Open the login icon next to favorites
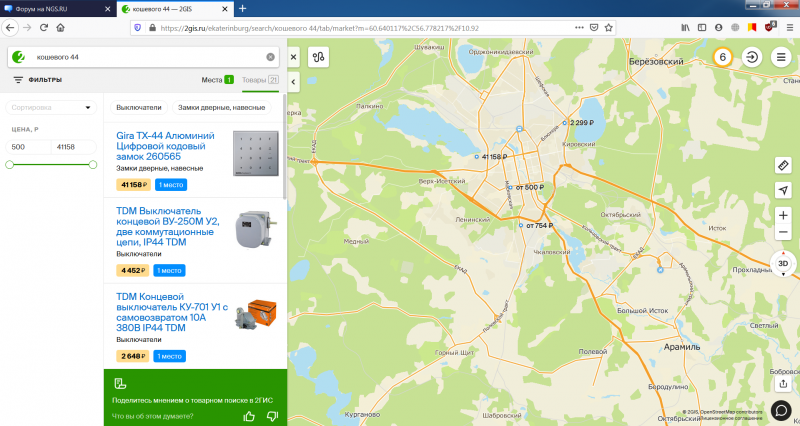 tap(752, 57)
